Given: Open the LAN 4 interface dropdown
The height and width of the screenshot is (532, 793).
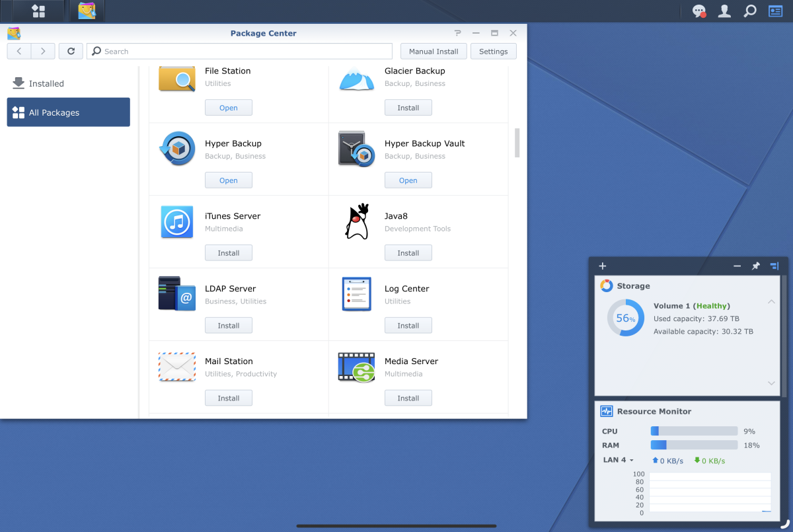Looking at the screenshot, I should pyautogui.click(x=619, y=460).
